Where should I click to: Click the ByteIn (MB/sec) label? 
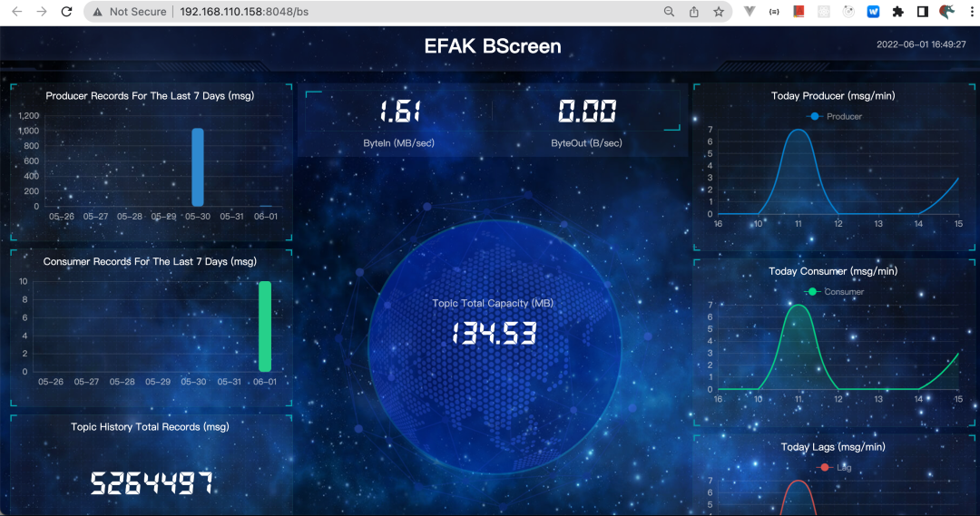398,143
